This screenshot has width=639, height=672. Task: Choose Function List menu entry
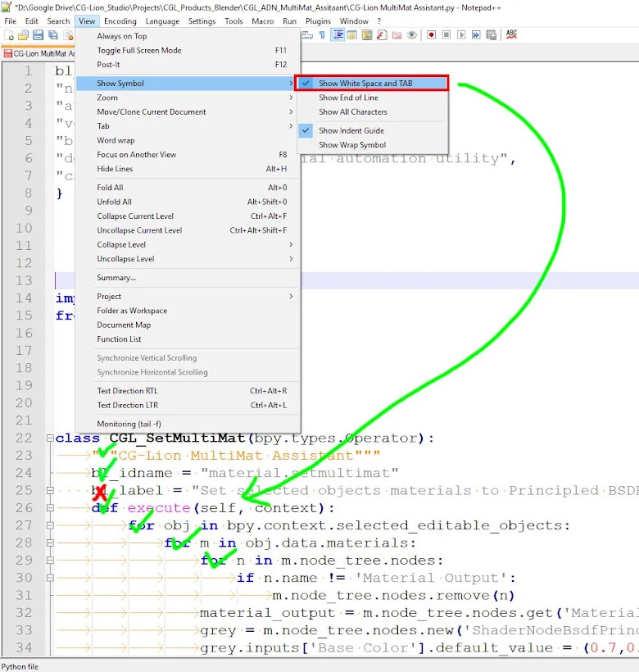point(188,339)
